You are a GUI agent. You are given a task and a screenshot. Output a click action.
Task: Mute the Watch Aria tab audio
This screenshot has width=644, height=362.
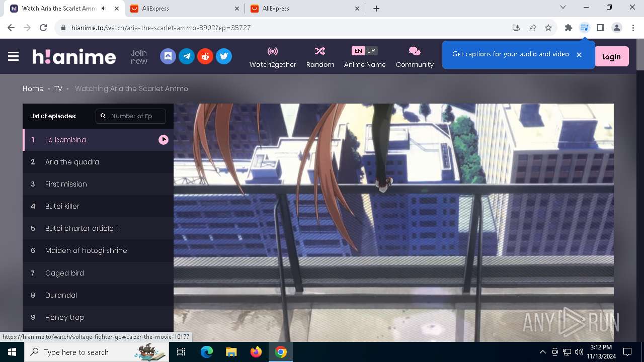[104, 9]
